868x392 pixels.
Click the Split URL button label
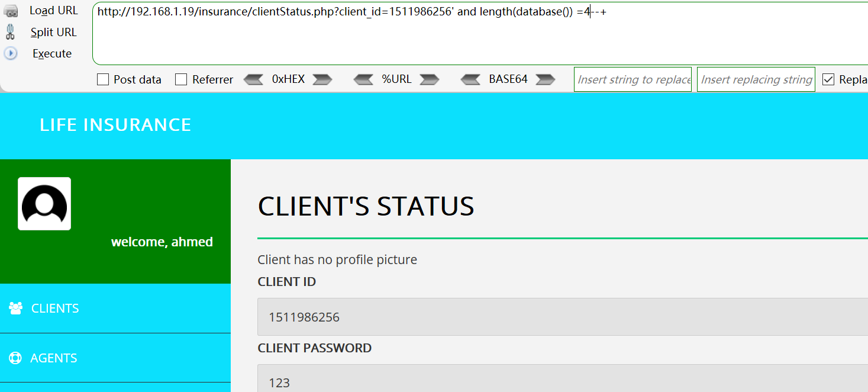click(54, 32)
